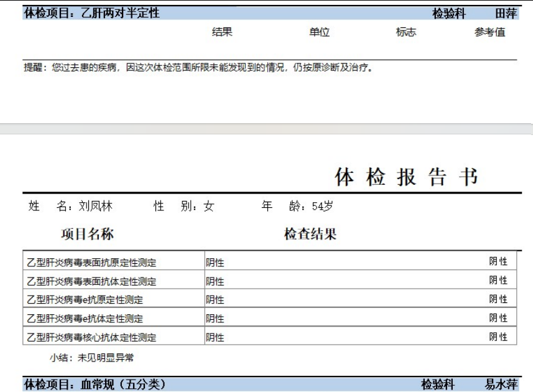This screenshot has height=392, width=533.
Task: Select the 乙型肝炎病毒核心抗体定性测定 row name
Action: pyautogui.click(x=91, y=338)
